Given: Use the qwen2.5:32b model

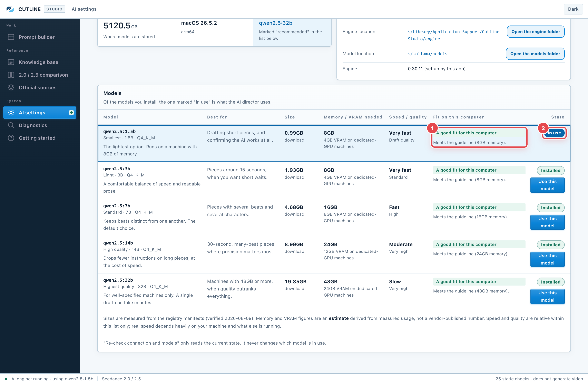Looking at the screenshot, I should 547,296.
